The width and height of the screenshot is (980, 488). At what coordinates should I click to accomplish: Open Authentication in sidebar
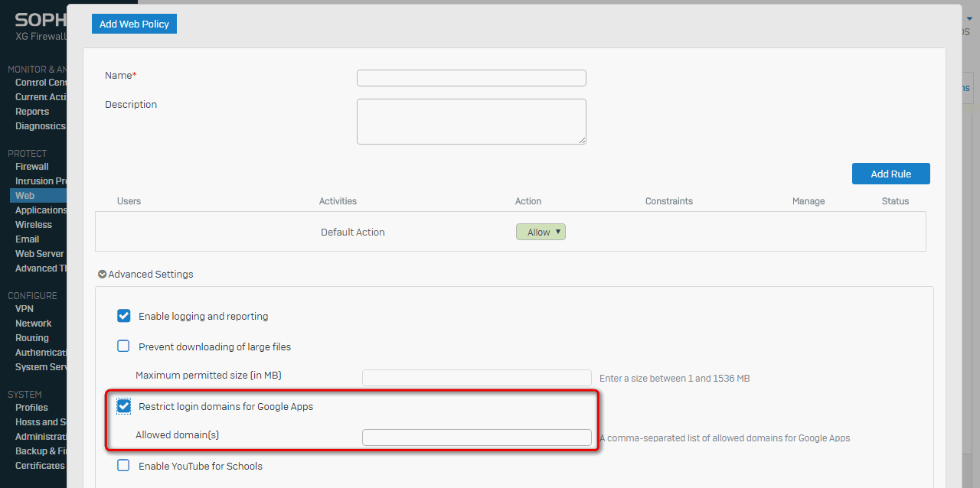41,353
